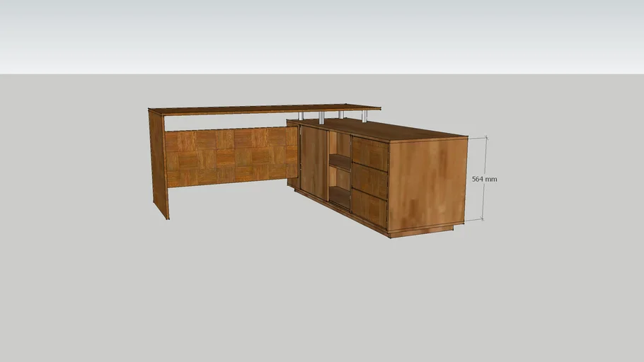The width and height of the screenshot is (644, 362).
Task: Click the checkered modesty panel of desk
Action: pyautogui.click(x=226, y=156)
